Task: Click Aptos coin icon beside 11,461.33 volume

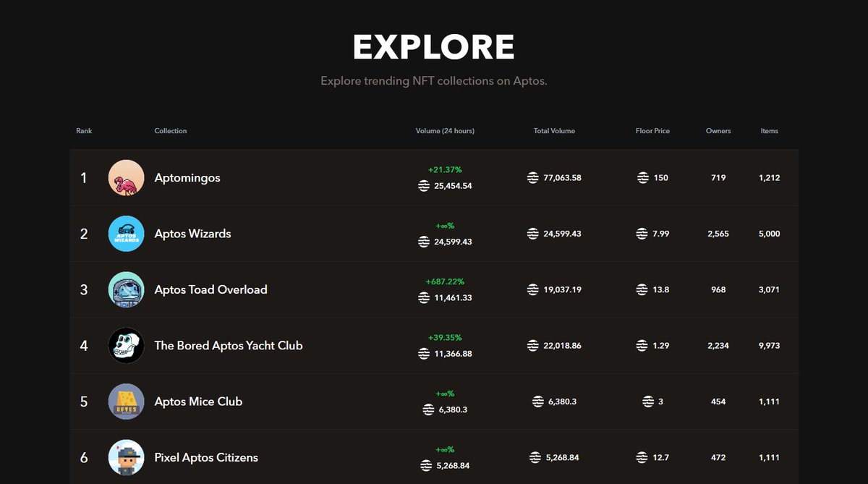Action: (x=424, y=297)
